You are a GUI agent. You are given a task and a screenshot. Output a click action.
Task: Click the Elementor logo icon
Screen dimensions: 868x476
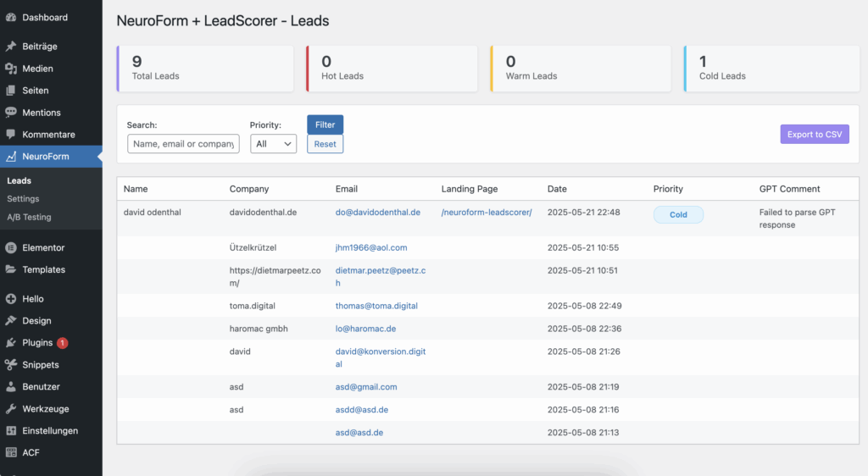10,247
